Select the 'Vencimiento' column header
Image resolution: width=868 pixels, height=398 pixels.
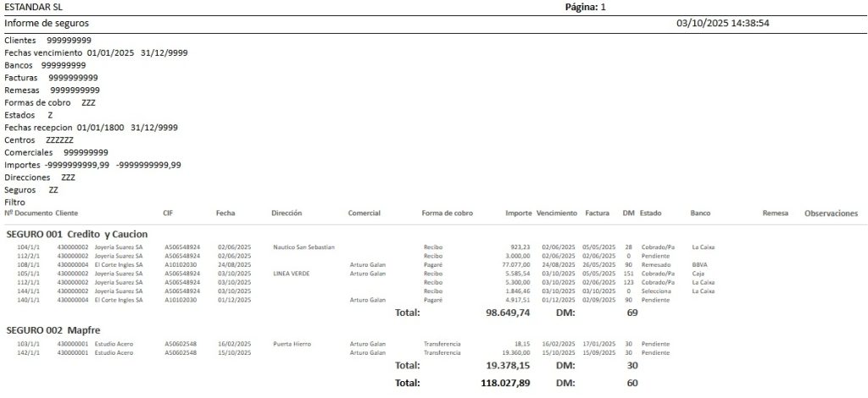pyautogui.click(x=557, y=213)
